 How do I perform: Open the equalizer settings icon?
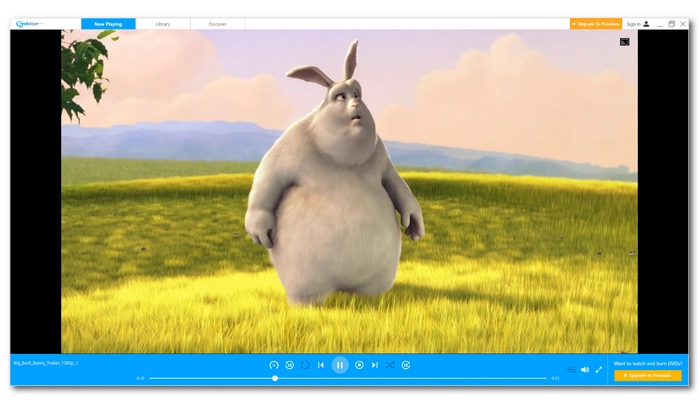[x=571, y=369]
